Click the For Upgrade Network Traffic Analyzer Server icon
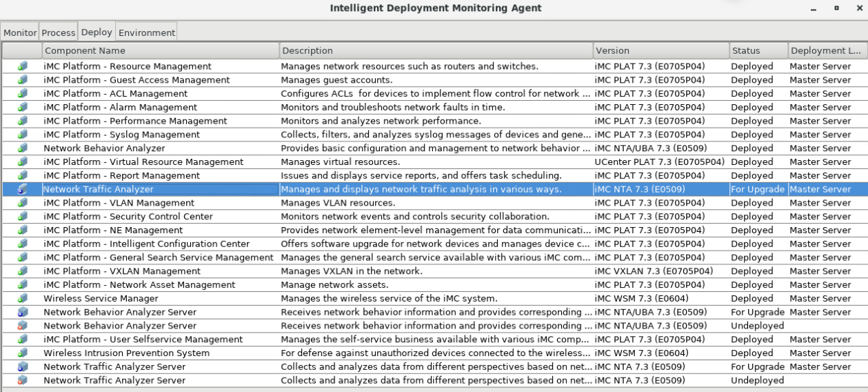868x392 pixels. coord(23,366)
